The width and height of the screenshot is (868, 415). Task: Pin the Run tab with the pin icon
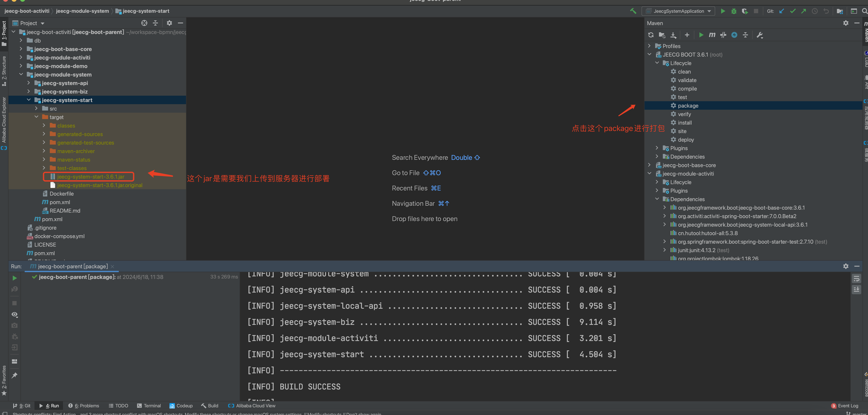tap(14, 375)
